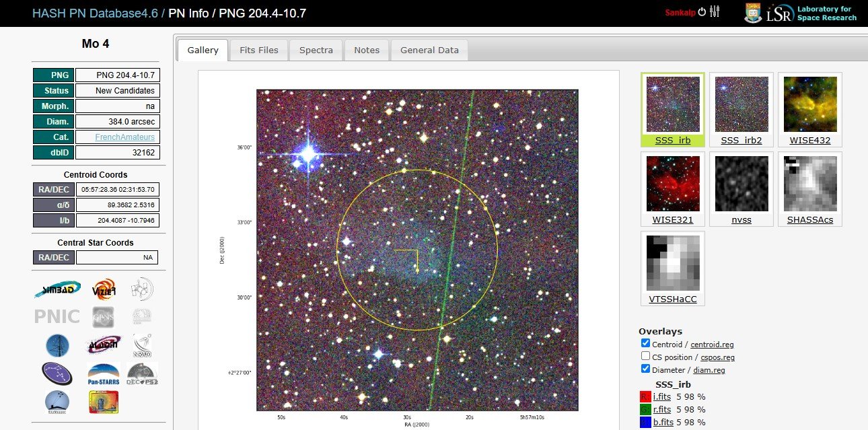Click the green G channel swatch

645,409
